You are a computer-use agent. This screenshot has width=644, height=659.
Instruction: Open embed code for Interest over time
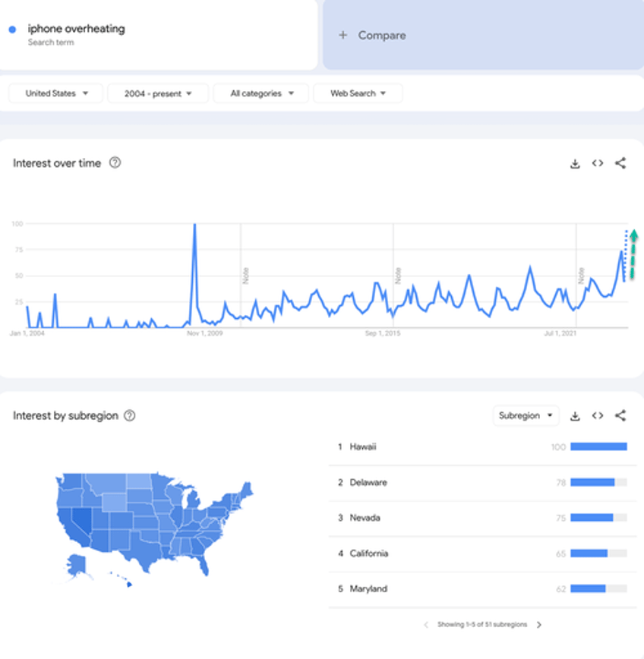[598, 163]
